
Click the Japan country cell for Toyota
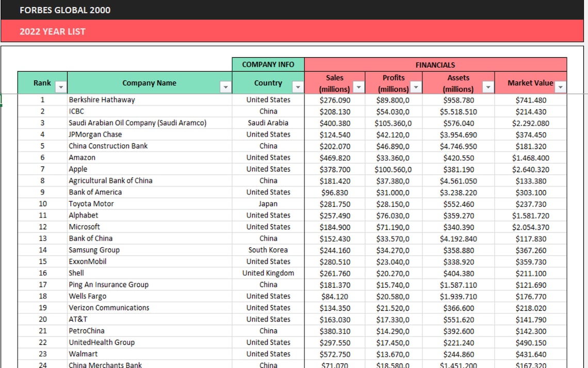(x=268, y=204)
